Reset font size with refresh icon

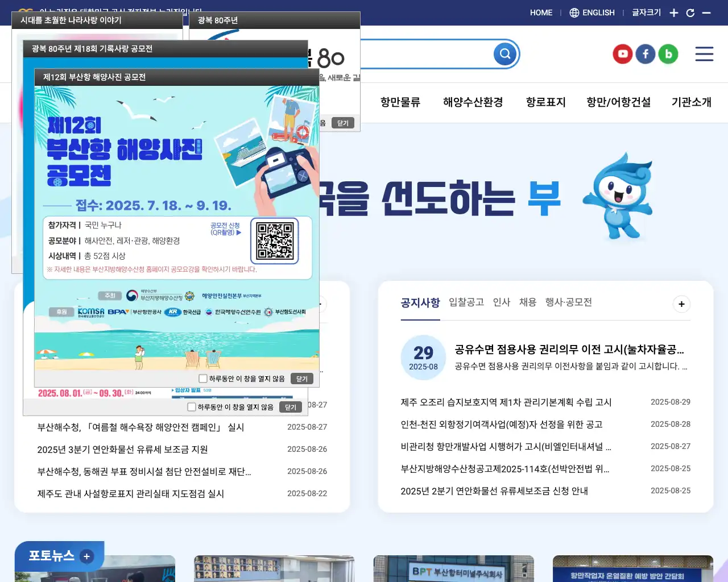tap(690, 13)
